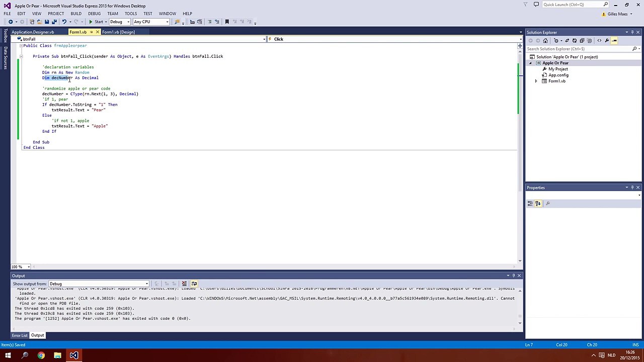Toggle a bookmark with the bookmark icon

click(x=227, y=22)
